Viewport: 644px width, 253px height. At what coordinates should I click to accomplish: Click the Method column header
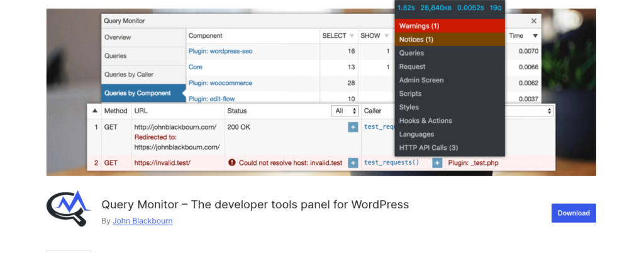116,111
